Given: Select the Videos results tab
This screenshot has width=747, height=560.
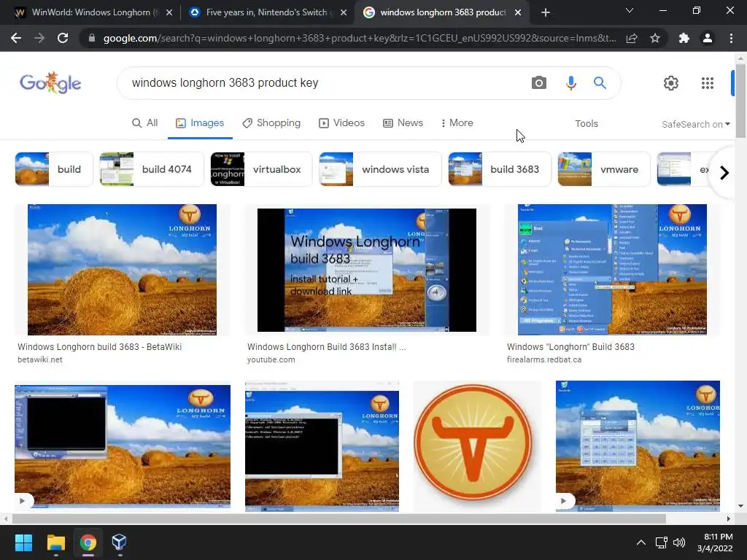Looking at the screenshot, I should (341, 122).
